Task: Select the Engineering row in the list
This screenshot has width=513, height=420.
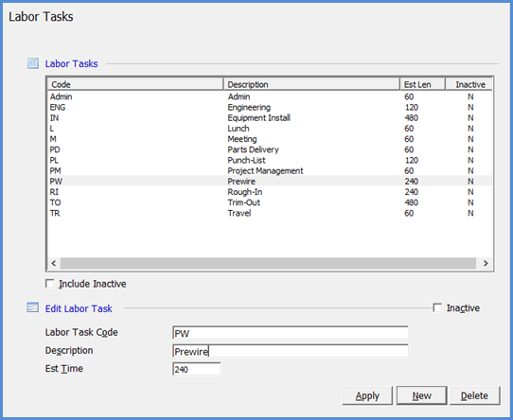Action: click(270, 107)
